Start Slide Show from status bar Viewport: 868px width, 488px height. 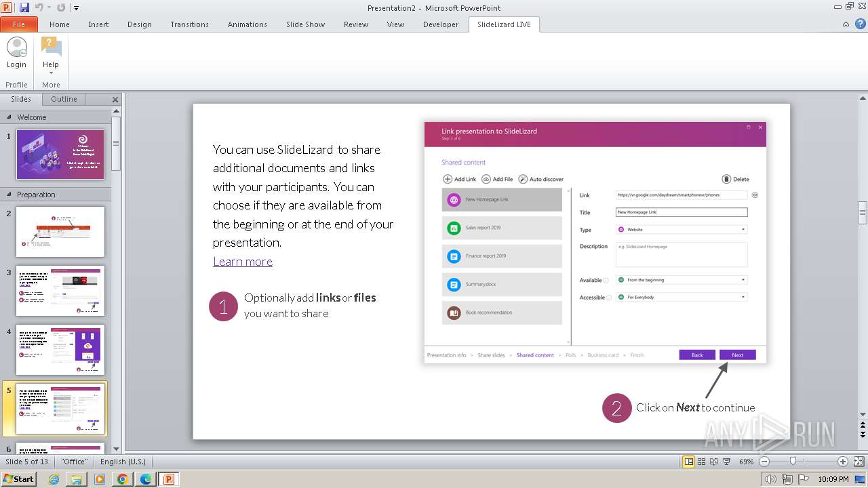[x=726, y=462]
